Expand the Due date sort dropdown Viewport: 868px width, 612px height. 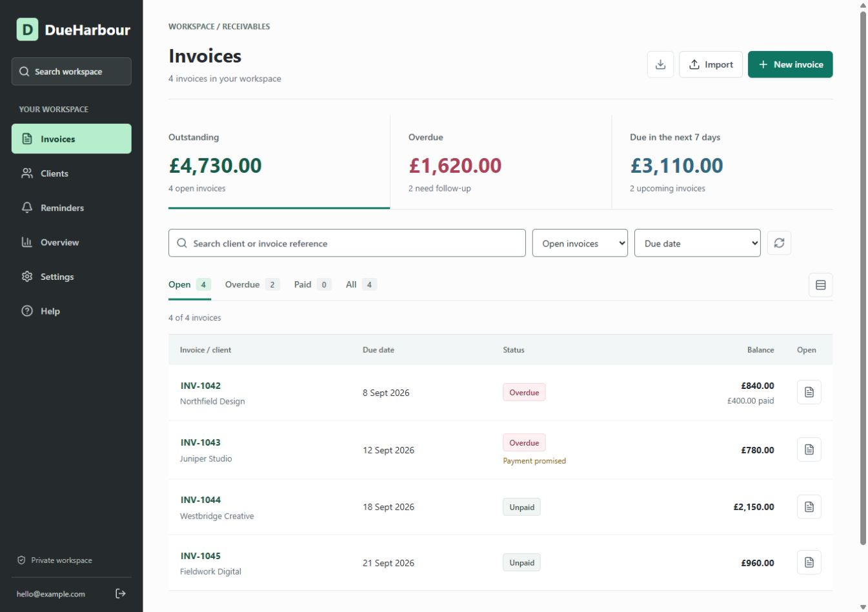coord(697,243)
